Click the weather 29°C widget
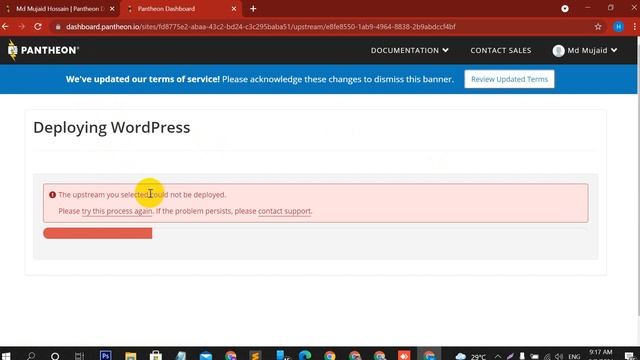Image resolution: width=640 pixels, height=360 pixels. (471, 356)
